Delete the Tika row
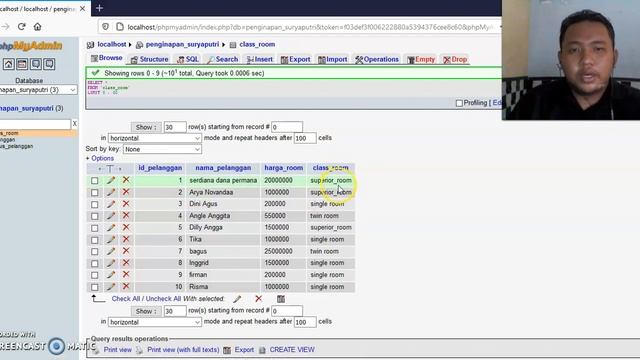This screenshot has height=360, width=640. tap(126, 239)
